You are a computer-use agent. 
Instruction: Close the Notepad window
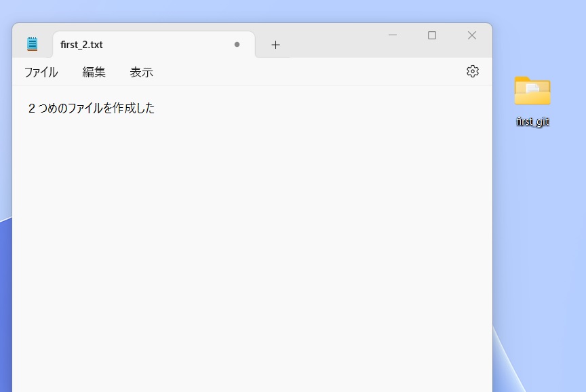pyautogui.click(x=472, y=35)
